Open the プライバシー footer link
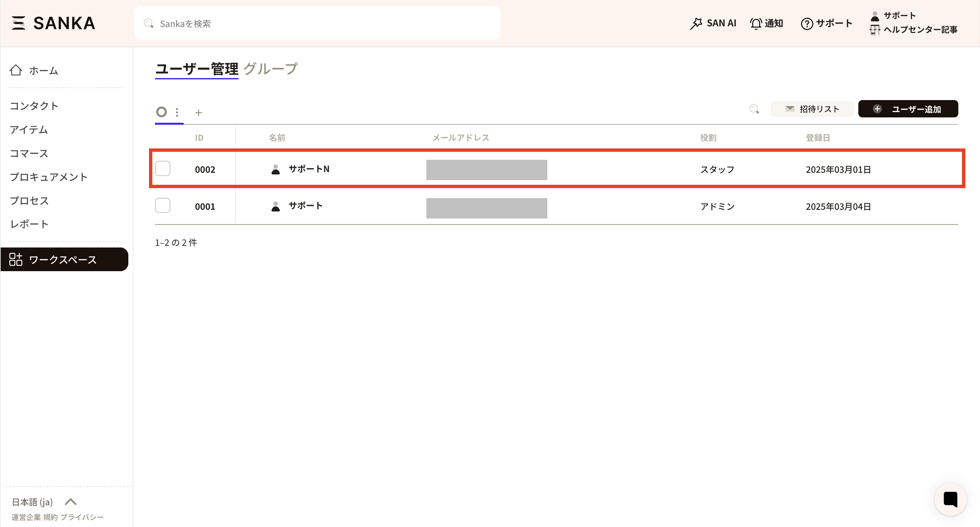This screenshot has width=980, height=527. pos(82,517)
